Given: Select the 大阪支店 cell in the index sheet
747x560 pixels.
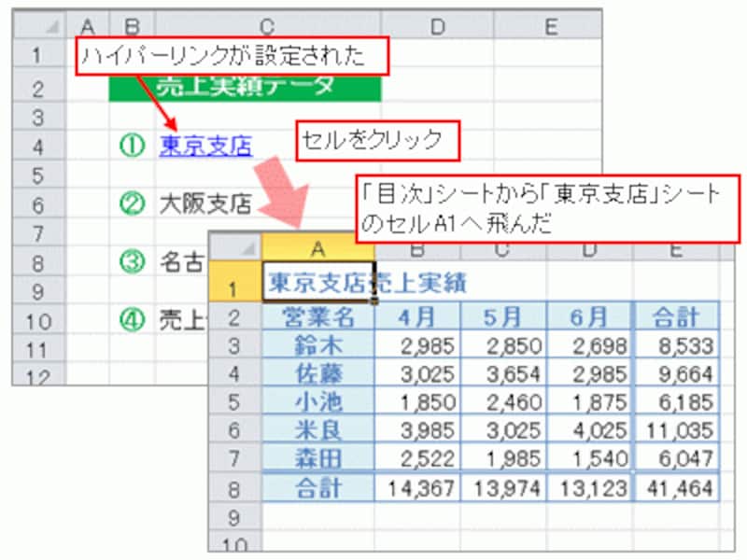Looking at the screenshot, I should pyautogui.click(x=205, y=203).
